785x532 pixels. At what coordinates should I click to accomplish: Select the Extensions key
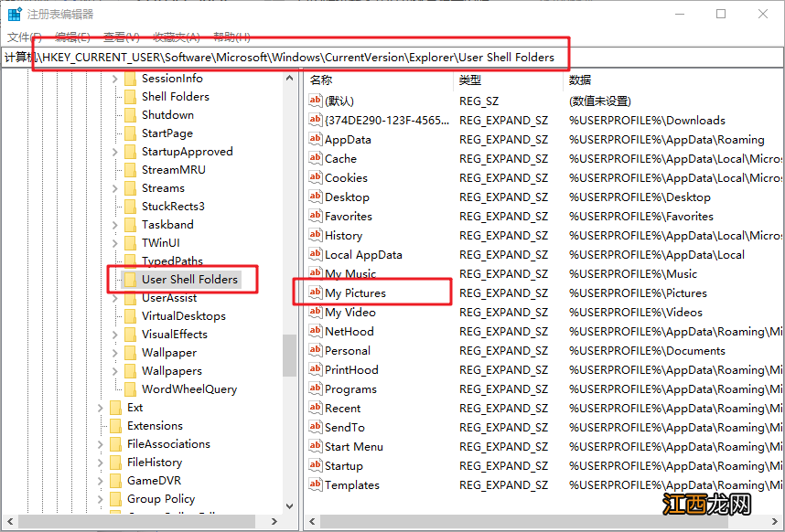155,425
